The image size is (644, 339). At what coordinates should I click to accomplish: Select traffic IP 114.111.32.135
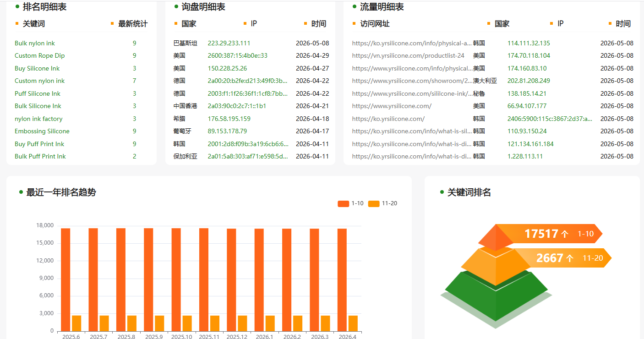(x=529, y=43)
